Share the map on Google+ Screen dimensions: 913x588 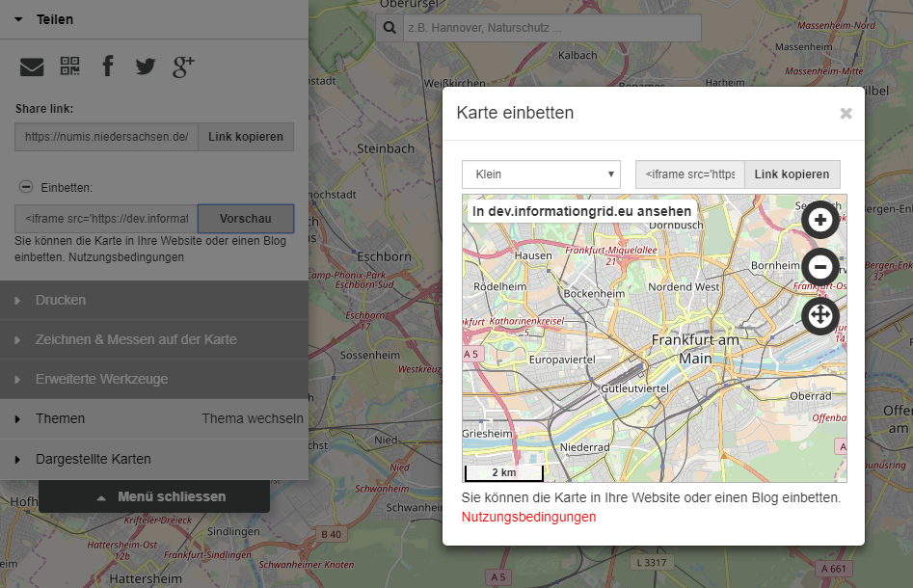182,66
